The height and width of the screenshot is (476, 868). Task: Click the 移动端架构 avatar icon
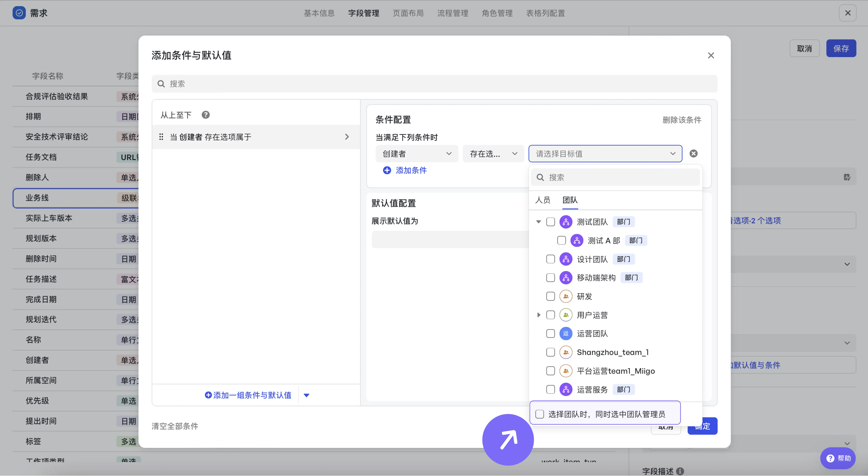point(566,278)
